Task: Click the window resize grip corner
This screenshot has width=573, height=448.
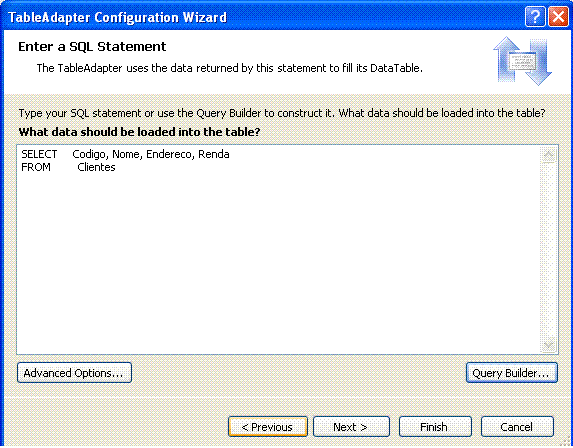Action: click(565, 441)
